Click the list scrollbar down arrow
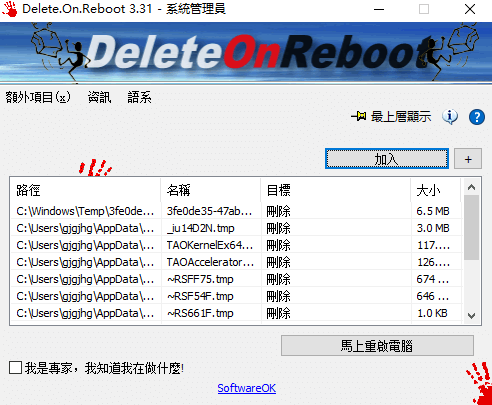The image size is (492, 405). [471, 315]
